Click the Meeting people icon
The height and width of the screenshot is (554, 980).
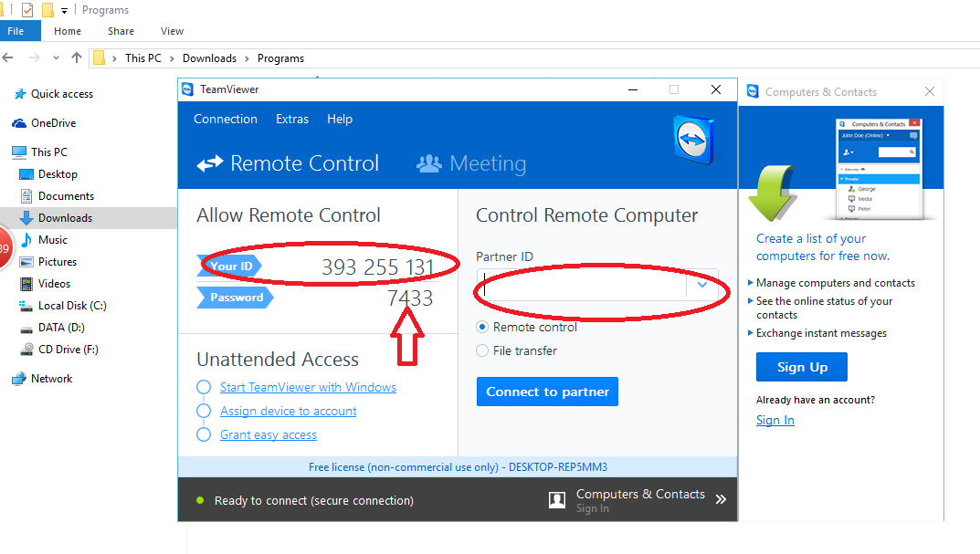pyautogui.click(x=428, y=163)
